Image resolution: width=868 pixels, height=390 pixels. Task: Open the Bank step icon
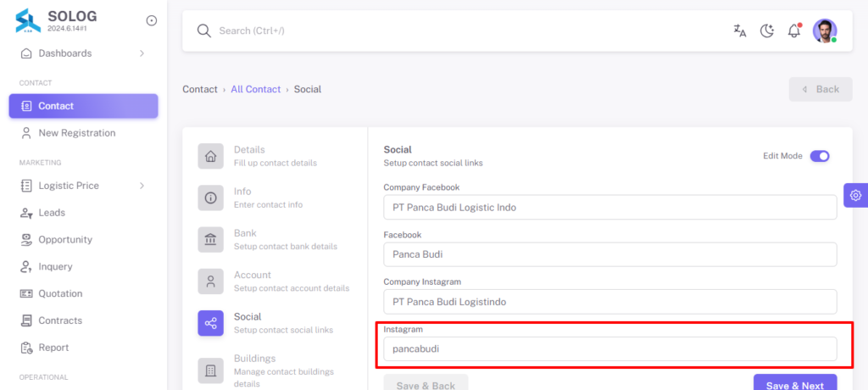click(210, 240)
